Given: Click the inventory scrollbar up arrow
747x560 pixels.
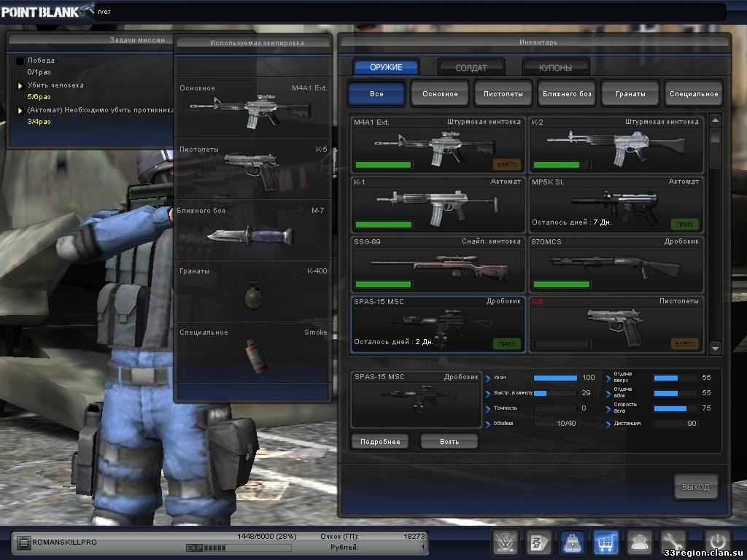Looking at the screenshot, I should click(715, 120).
